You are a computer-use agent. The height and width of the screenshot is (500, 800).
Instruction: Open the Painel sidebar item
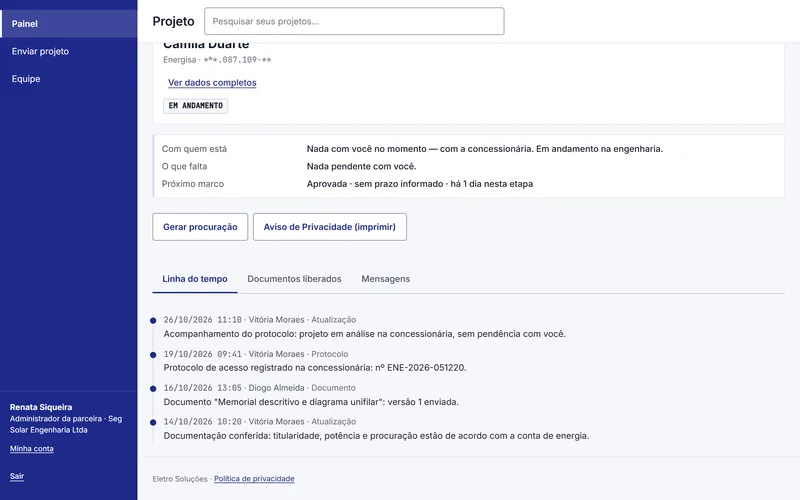click(68, 23)
